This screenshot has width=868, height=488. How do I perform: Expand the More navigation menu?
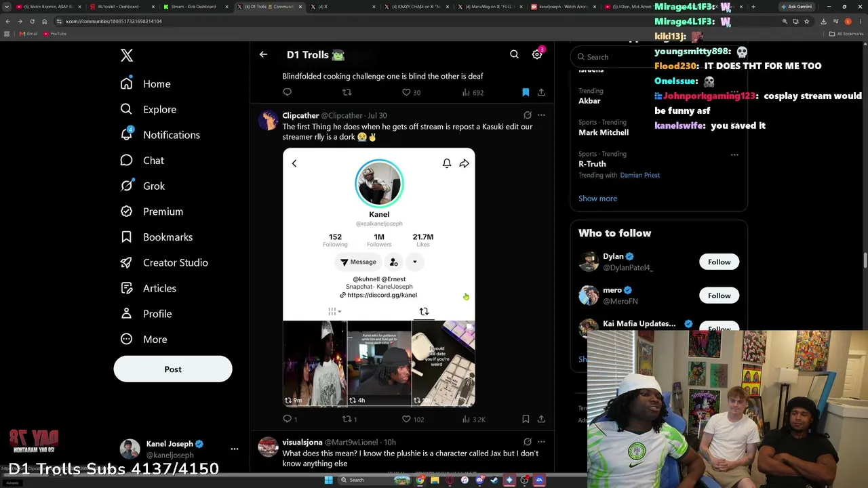pyautogui.click(x=144, y=340)
